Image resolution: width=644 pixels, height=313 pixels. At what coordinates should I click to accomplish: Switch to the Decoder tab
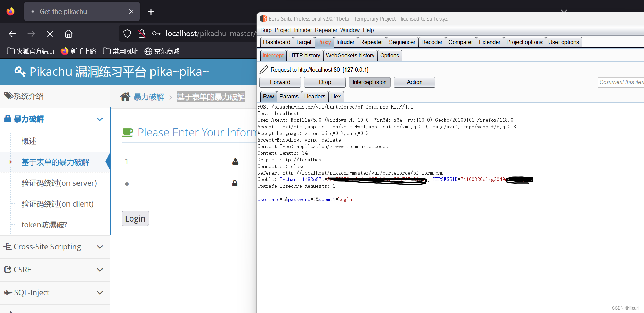[x=432, y=42]
